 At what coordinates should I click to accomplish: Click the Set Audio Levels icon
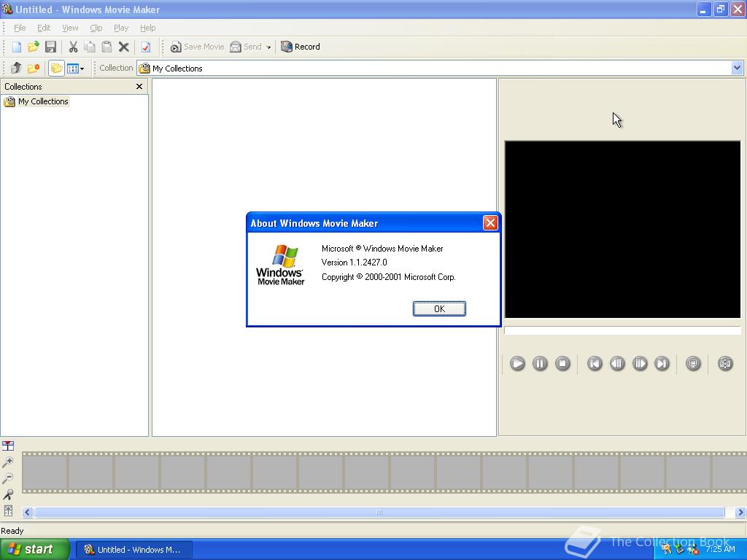8,510
